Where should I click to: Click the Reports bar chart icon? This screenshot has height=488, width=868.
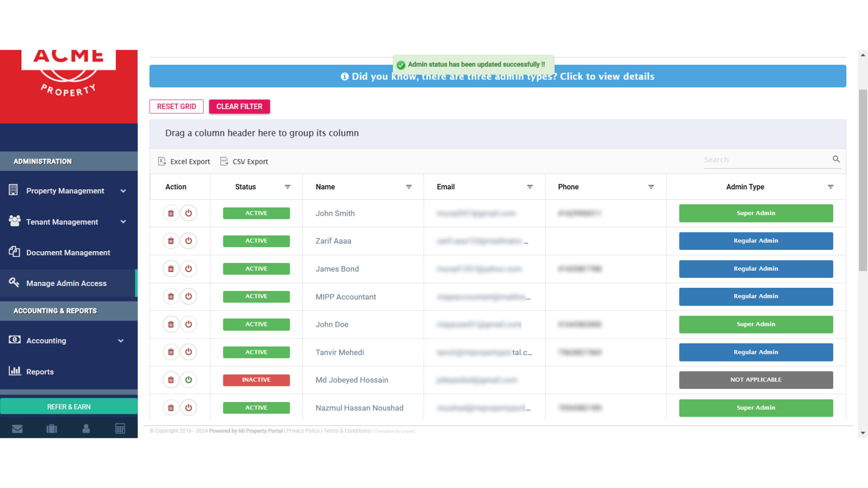coord(15,371)
